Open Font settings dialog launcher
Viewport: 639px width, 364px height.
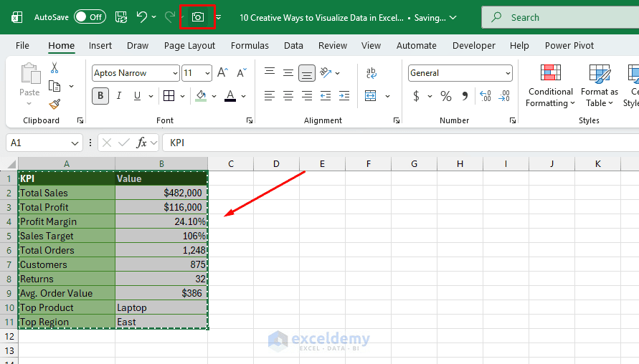tap(250, 120)
